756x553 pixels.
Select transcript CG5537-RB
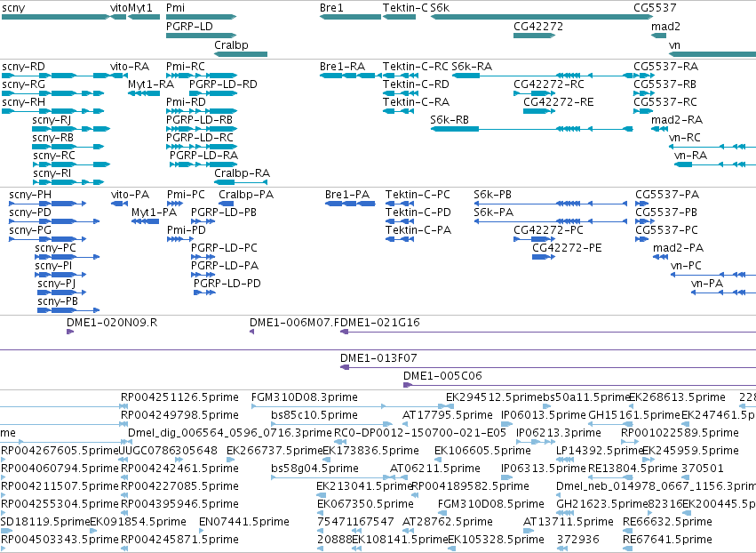pos(664,84)
